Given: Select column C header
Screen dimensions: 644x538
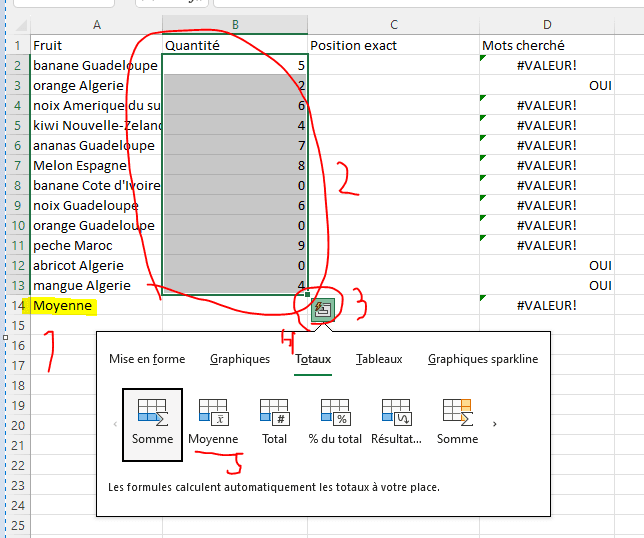Looking at the screenshot, I should [x=393, y=24].
